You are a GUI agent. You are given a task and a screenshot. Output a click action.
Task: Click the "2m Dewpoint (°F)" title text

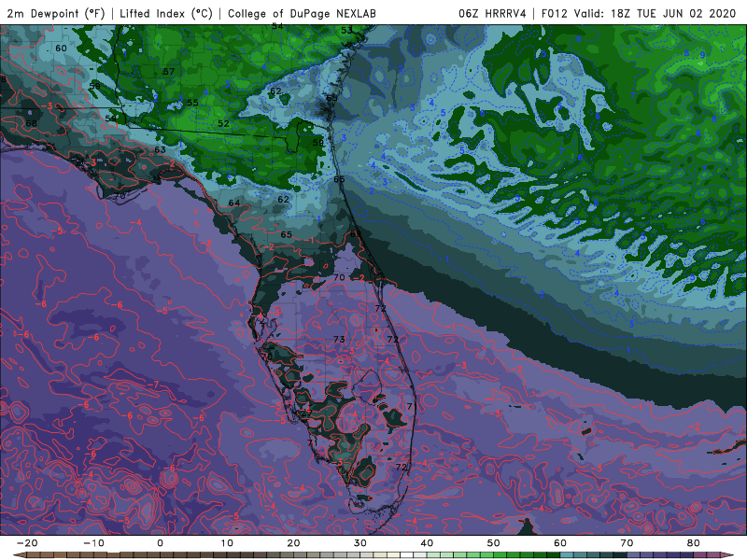56,13
